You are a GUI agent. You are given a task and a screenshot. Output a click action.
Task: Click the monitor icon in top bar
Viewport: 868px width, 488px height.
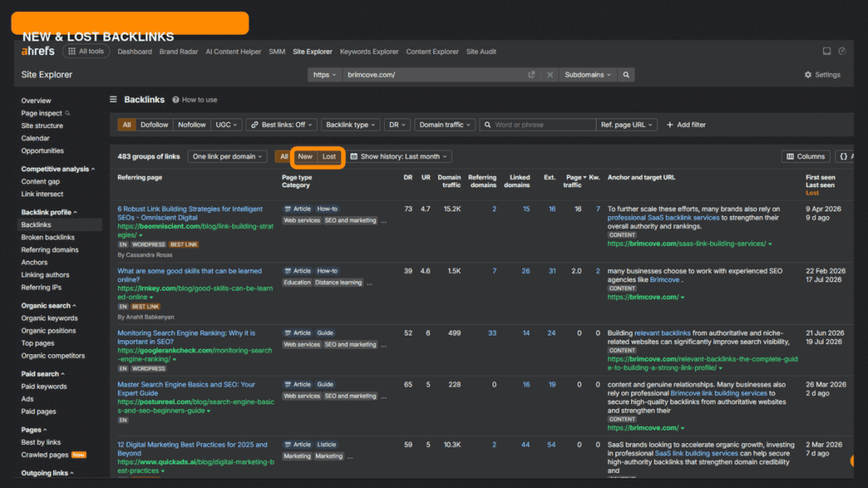pyautogui.click(x=826, y=51)
